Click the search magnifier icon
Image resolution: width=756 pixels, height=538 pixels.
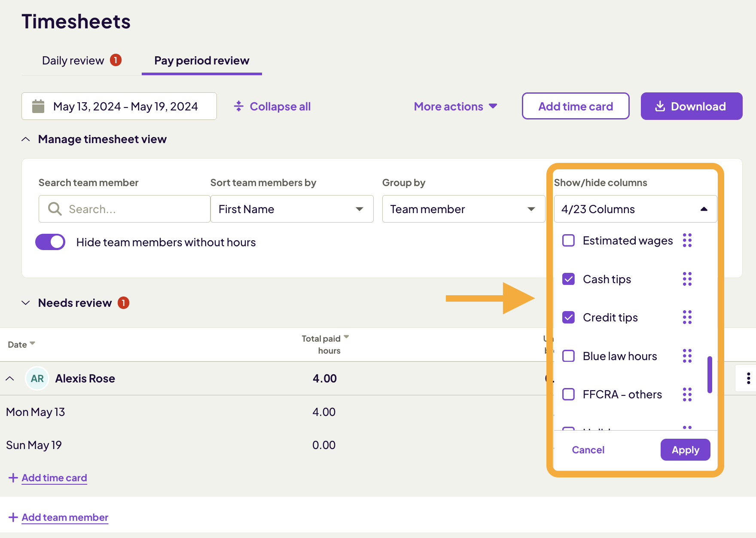point(54,209)
